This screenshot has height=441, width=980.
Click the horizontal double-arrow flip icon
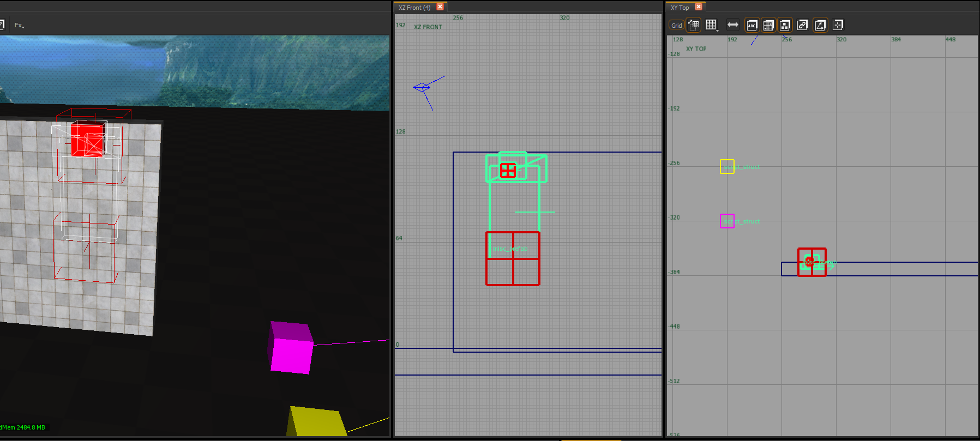pos(733,25)
